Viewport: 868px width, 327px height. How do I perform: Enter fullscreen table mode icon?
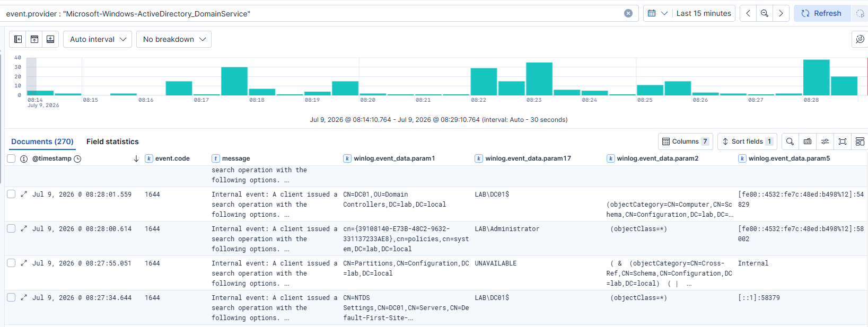843,142
